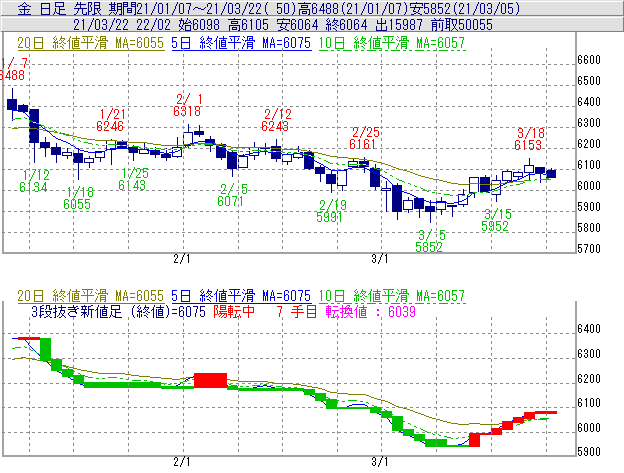Click the 終6064 closing value in header
Viewport: 624px width, 473px height.
coord(347,25)
